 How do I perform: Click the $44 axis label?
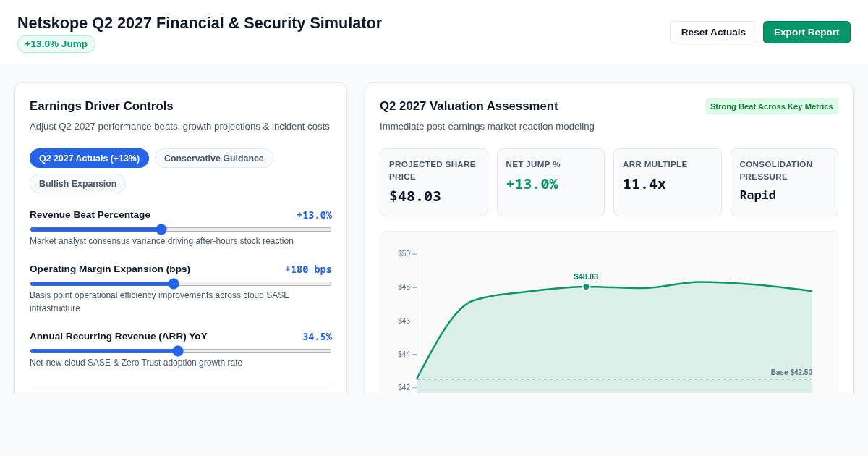coord(404,355)
